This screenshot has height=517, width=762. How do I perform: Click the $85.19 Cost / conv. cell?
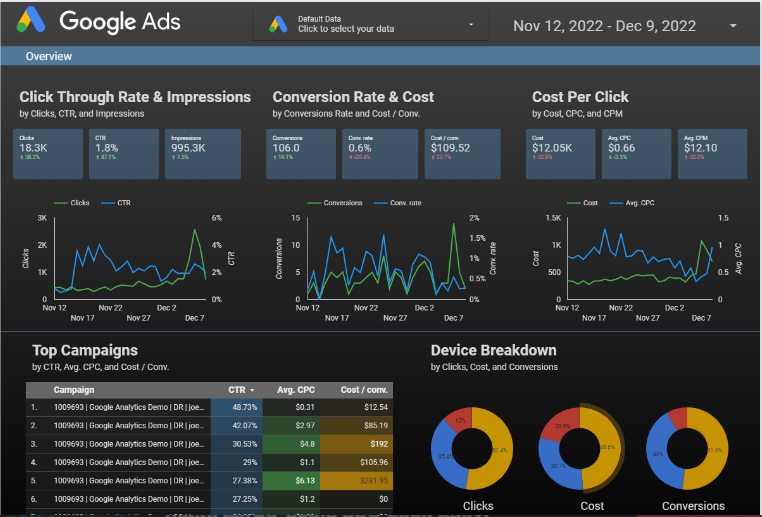(356, 426)
